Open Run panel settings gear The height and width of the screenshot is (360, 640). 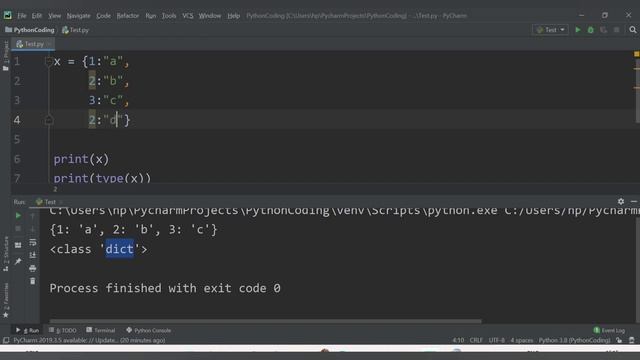point(621,201)
